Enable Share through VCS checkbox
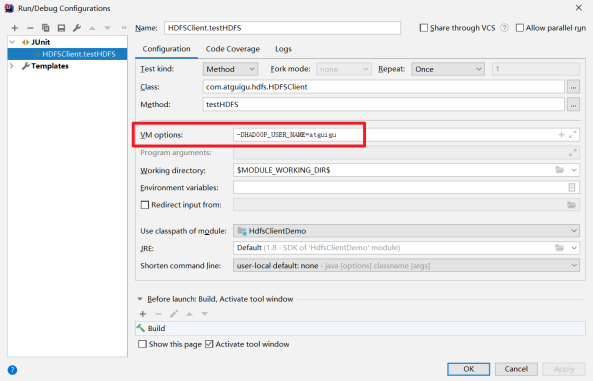593x381 pixels. tap(424, 28)
